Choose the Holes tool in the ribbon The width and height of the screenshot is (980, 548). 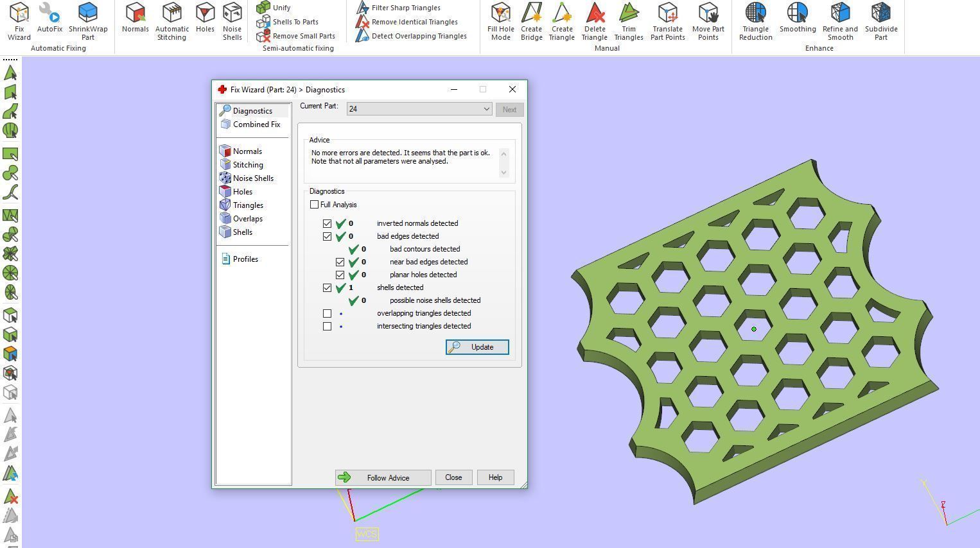click(205, 17)
